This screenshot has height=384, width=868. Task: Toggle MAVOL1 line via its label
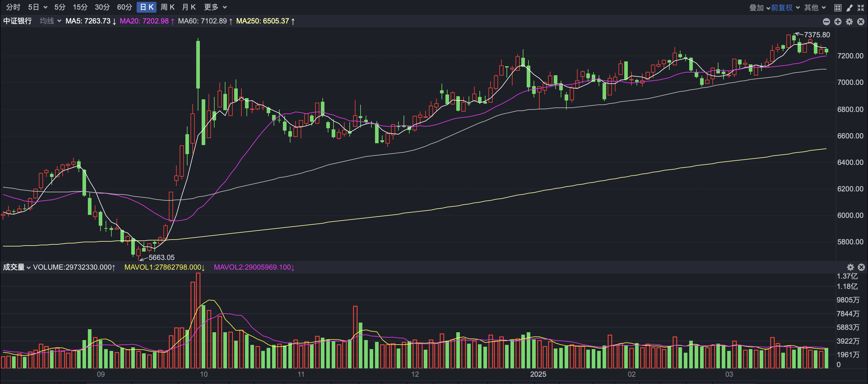tap(164, 267)
